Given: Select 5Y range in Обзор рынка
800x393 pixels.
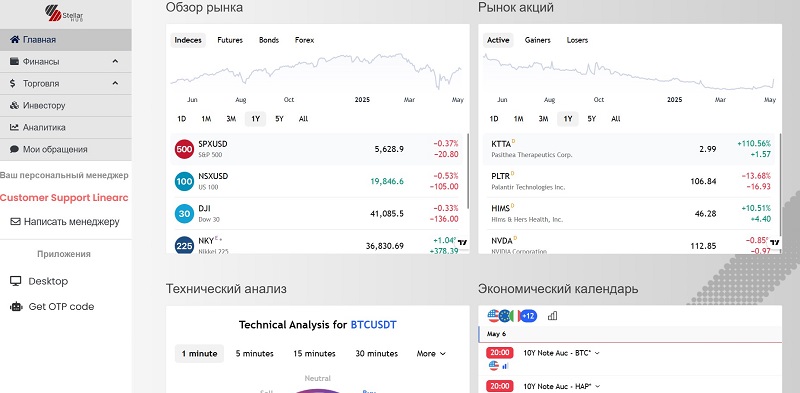Looking at the screenshot, I should pyautogui.click(x=279, y=119).
